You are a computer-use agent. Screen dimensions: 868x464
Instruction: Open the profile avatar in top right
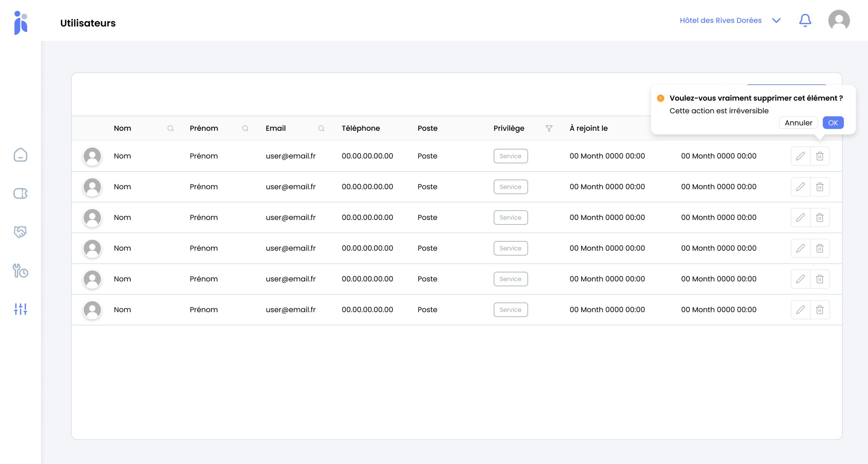839,21
